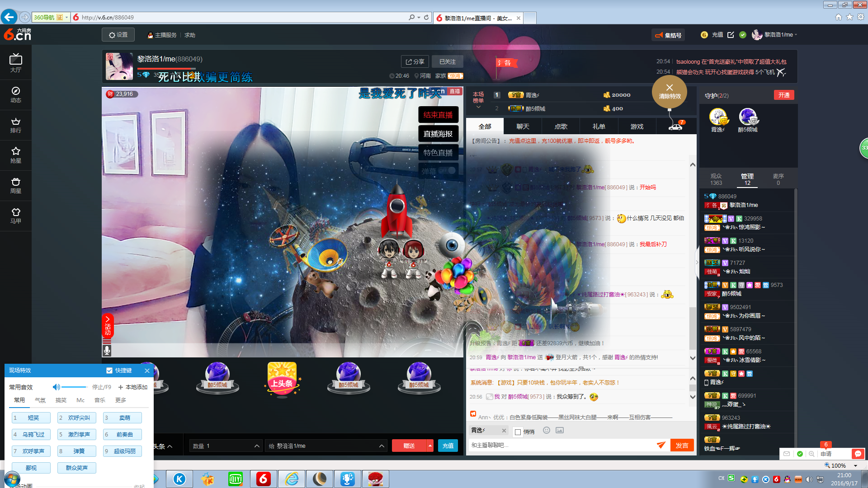Open the 动态 feed icon in sidebar
The image size is (868, 488).
[x=16, y=94]
